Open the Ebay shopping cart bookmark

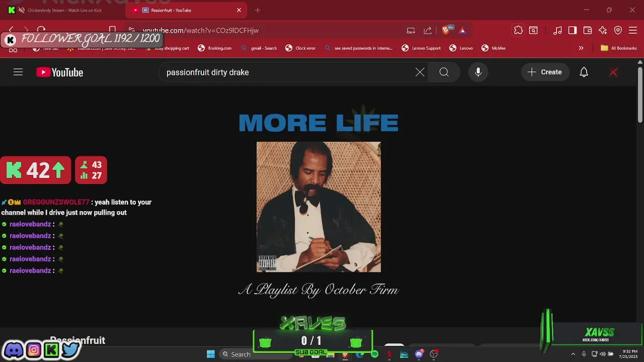(x=167, y=48)
